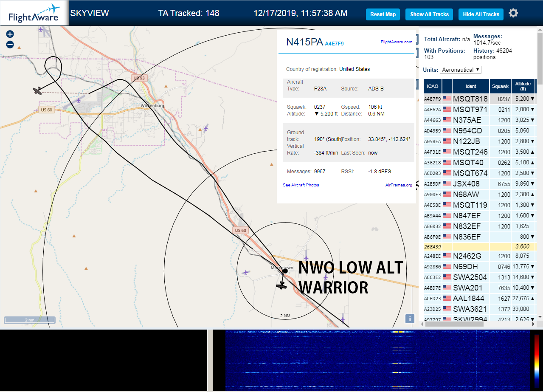Select MSQT674 in aircraft list
This screenshot has height=392, width=543.
click(x=479, y=173)
